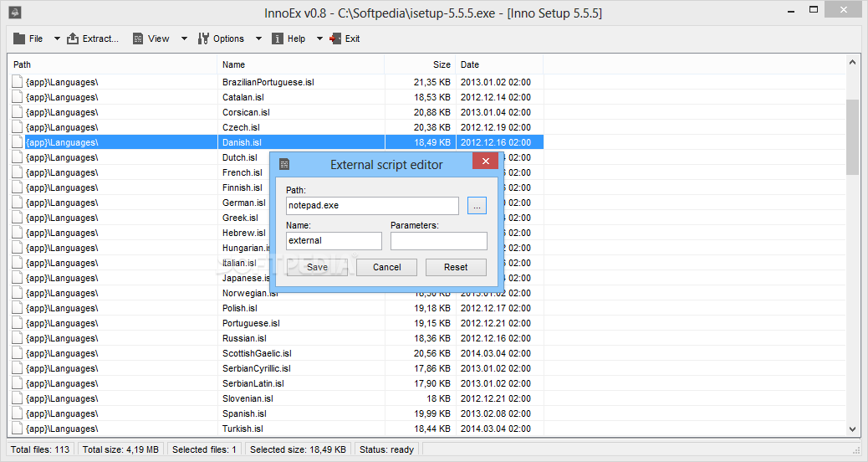Viewport: 868px width, 462px height.
Task: Click the Help info icon
Action: (278, 38)
